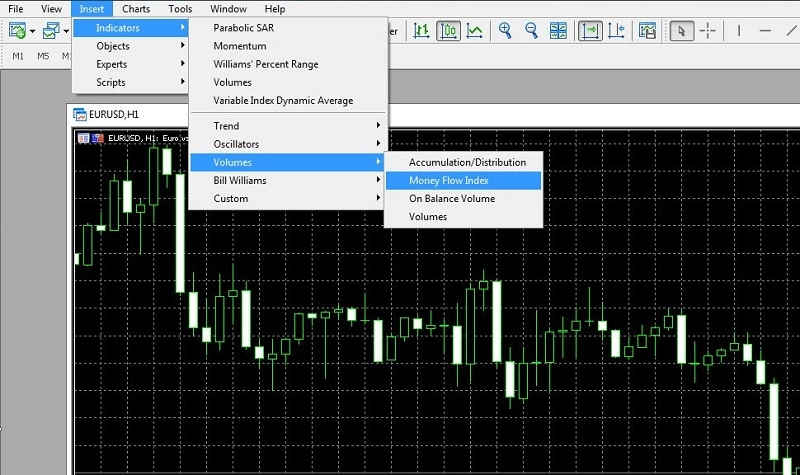Select On Balance Volume indicator
Viewport: 800px width, 475px height.
pos(463,198)
